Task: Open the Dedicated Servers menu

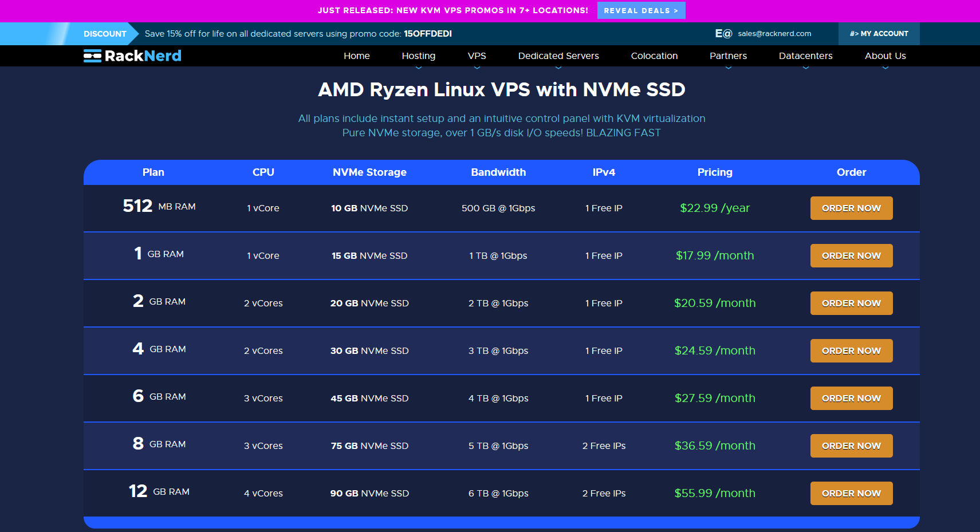Action: (x=558, y=56)
